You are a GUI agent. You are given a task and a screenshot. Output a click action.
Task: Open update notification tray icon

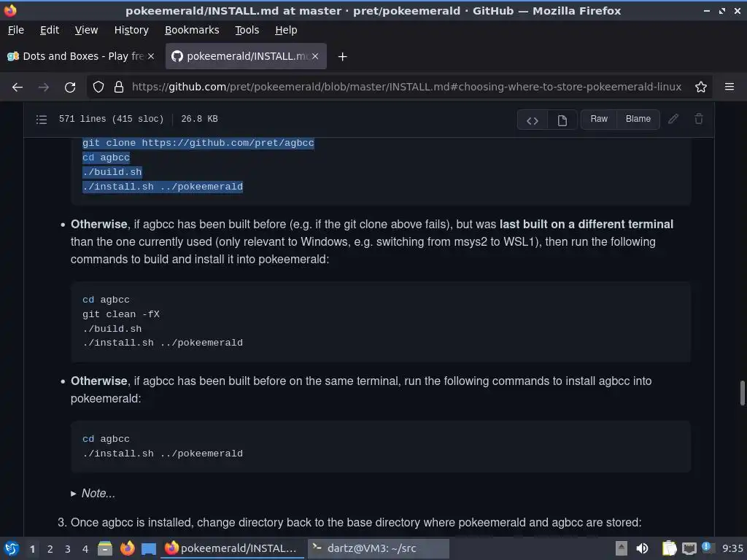click(x=708, y=548)
